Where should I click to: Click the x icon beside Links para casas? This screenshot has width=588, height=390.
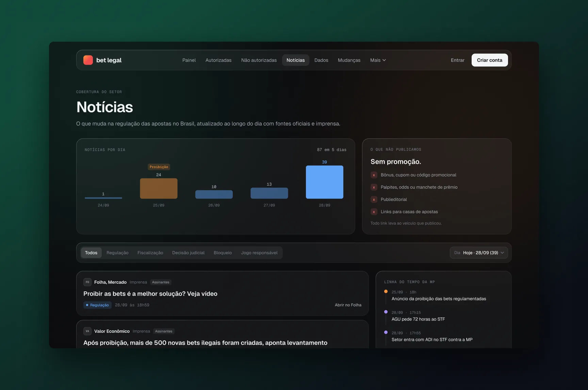pyautogui.click(x=374, y=212)
